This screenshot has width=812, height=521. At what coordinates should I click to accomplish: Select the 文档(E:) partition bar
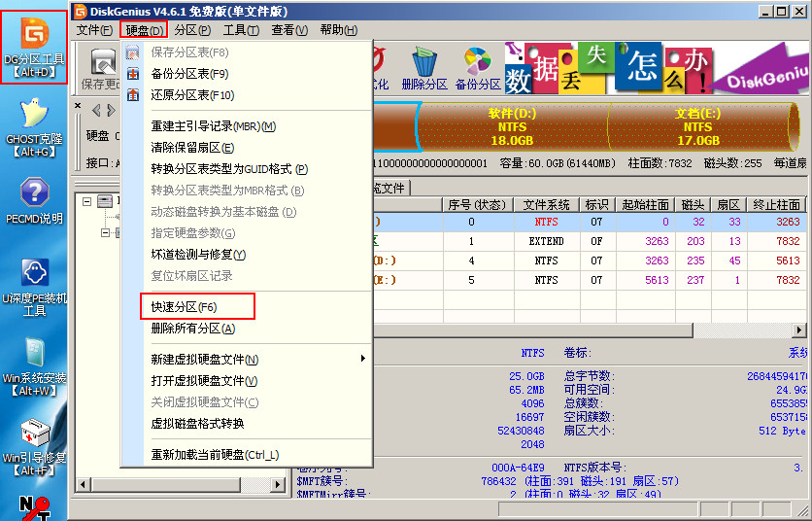pos(698,127)
